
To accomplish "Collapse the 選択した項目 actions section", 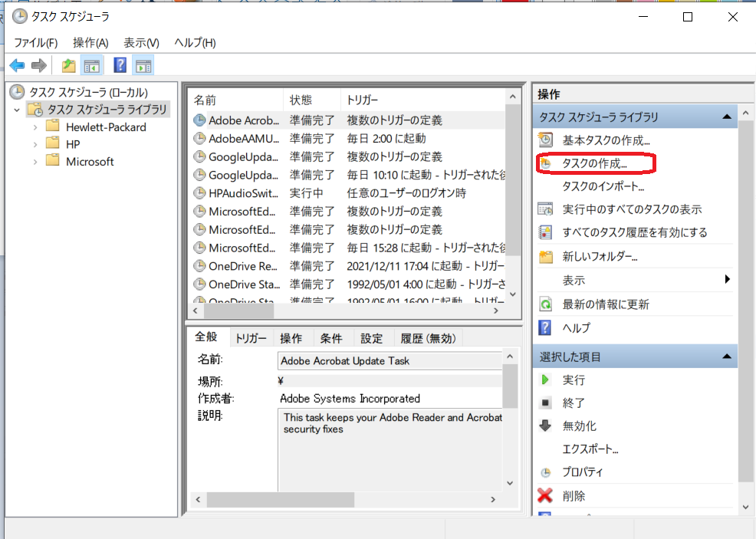I will point(725,357).
